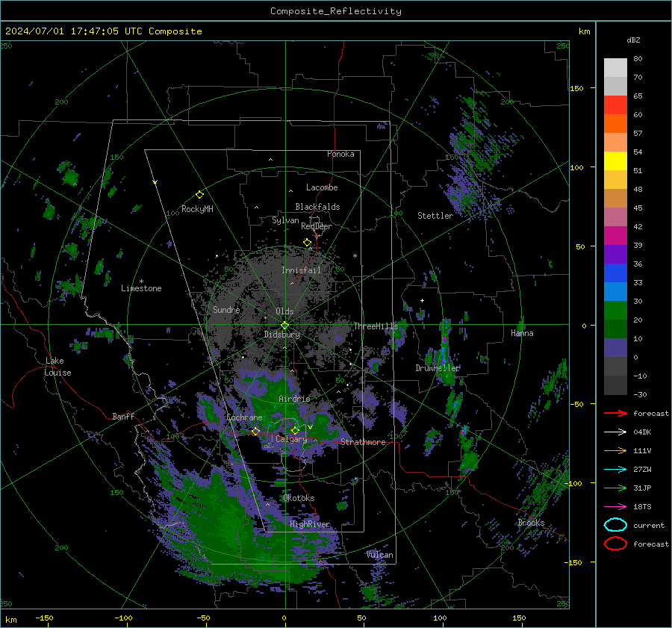The height and width of the screenshot is (628, 672).
Task: Pick the indigo swatch below 10 dBZ
Action: click(x=615, y=348)
